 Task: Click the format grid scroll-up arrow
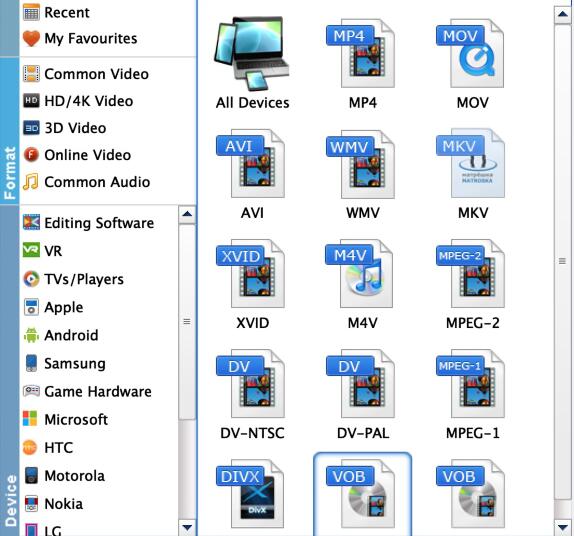[563, 15]
